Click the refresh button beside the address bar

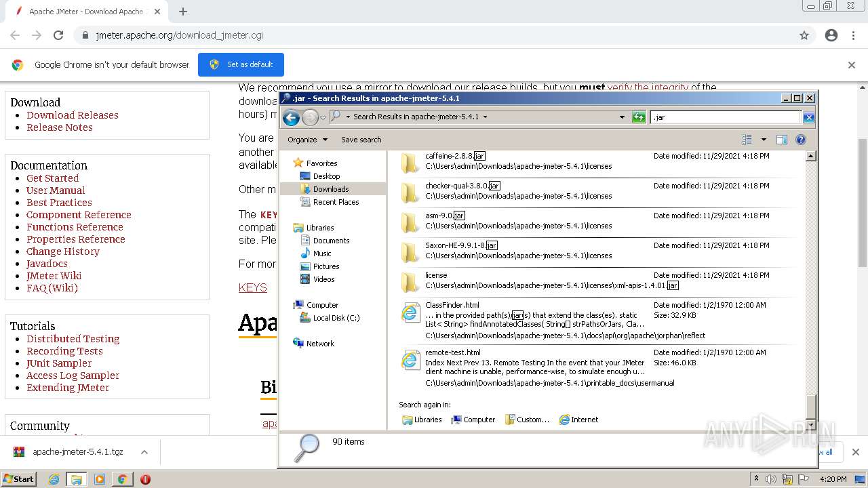[639, 117]
